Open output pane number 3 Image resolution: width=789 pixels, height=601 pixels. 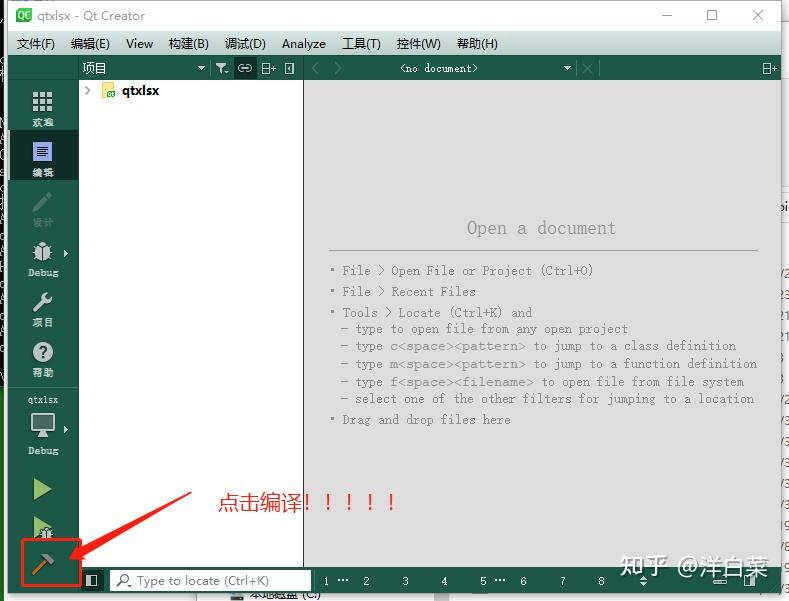[405, 581]
